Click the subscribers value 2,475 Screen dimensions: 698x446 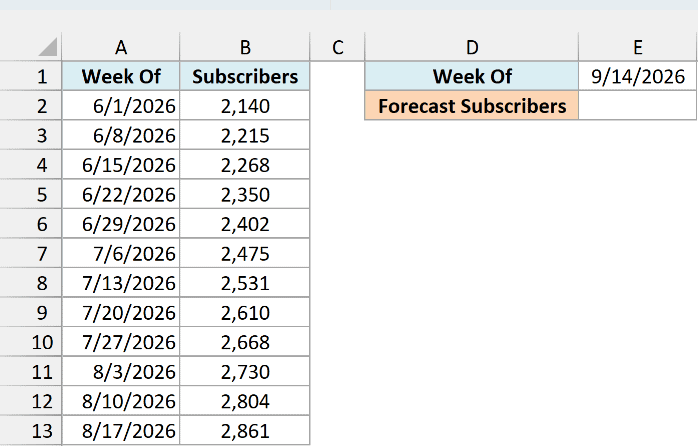[245, 253]
